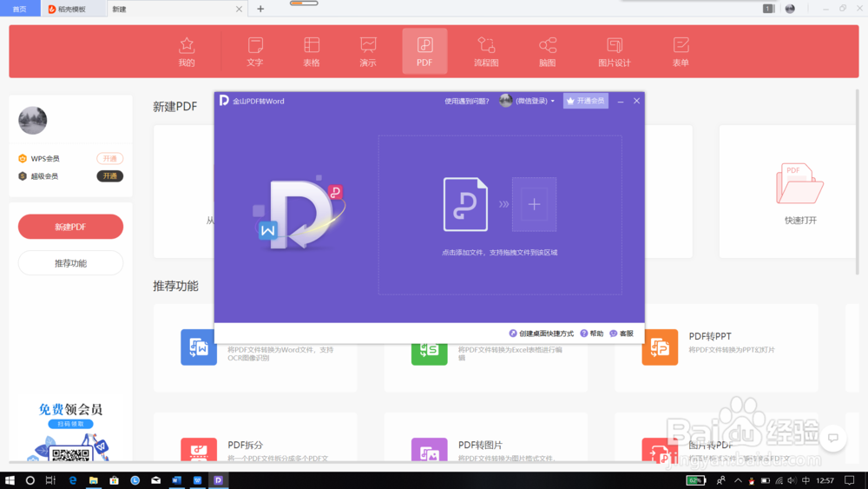The image size is (868, 489).
Task: Click the red 新建PDF button
Action: (70, 227)
